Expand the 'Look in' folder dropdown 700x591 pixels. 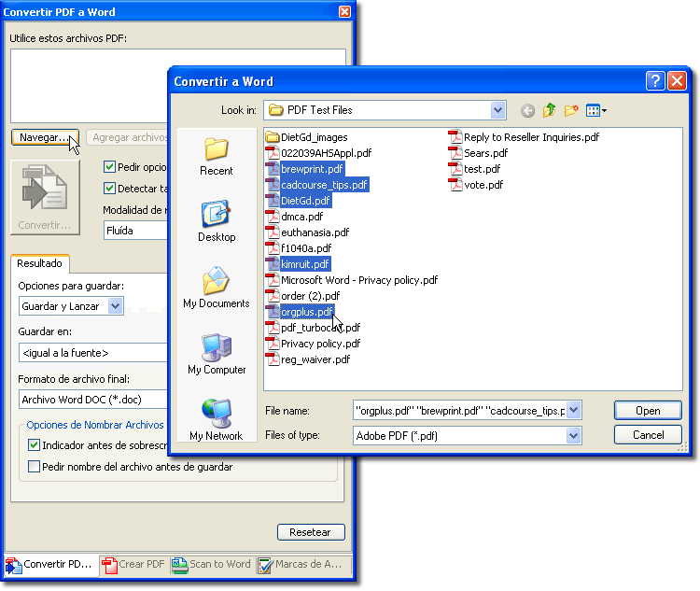(497, 110)
